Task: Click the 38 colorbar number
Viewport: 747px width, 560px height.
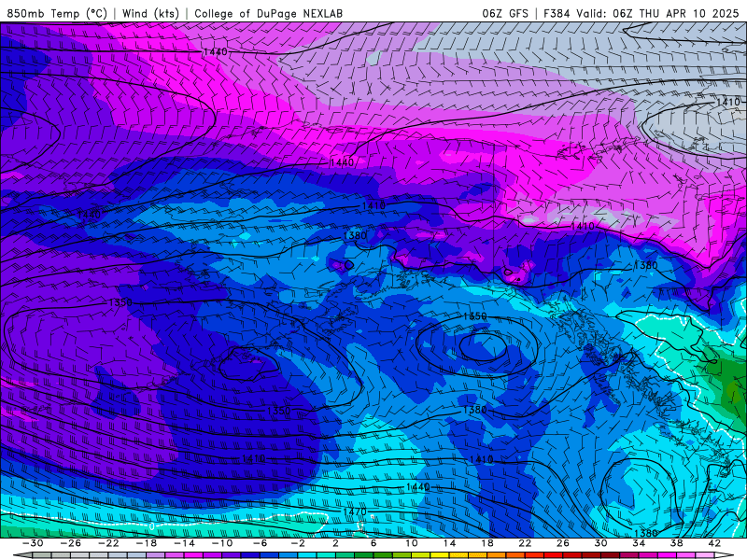Action: click(676, 543)
